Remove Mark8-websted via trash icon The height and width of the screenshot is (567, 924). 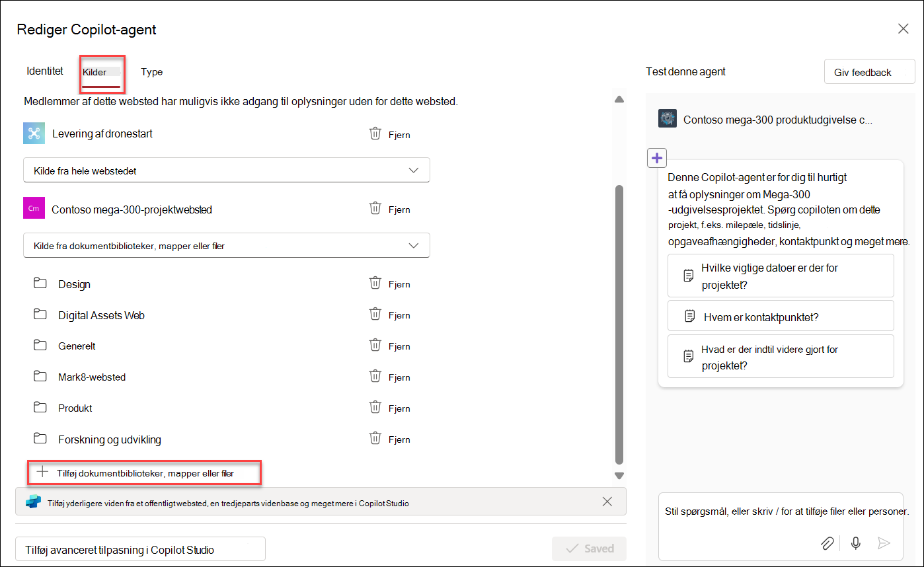pos(375,376)
